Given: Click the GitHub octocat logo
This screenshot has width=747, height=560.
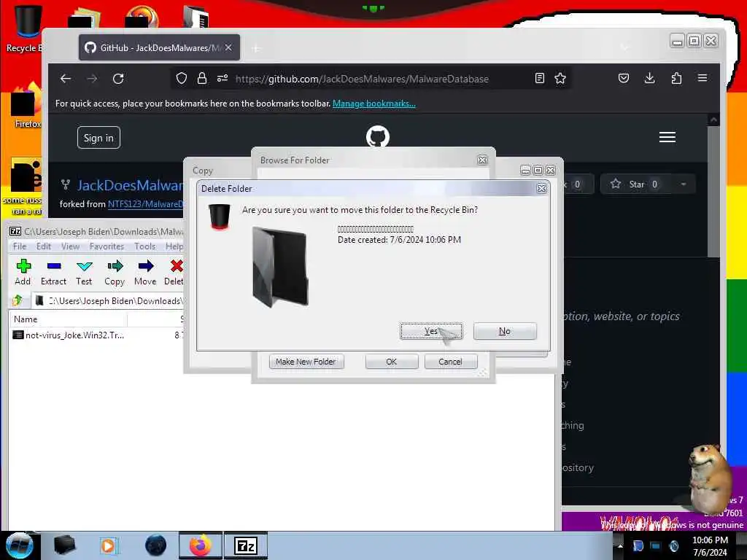Looking at the screenshot, I should [378, 136].
